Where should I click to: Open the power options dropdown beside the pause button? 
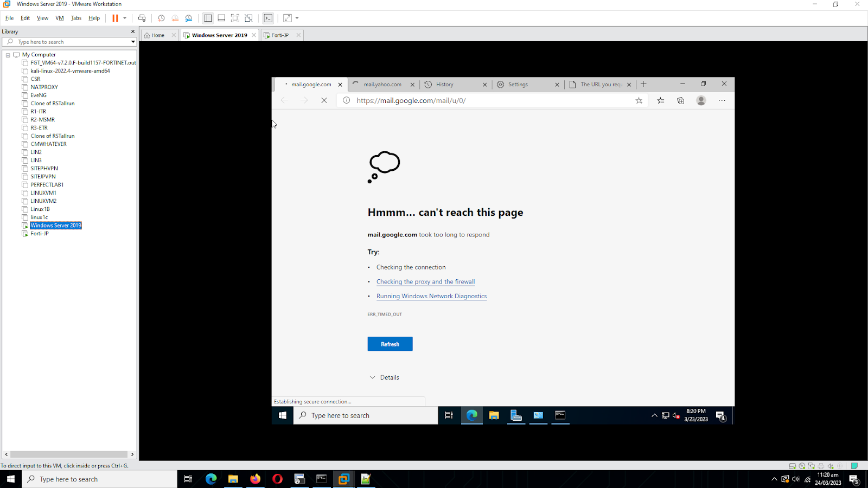coord(125,18)
